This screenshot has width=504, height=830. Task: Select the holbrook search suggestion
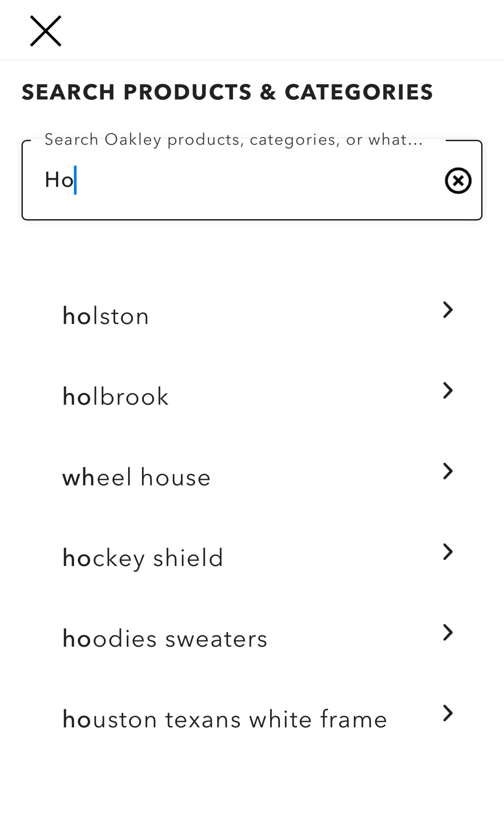[116, 396]
